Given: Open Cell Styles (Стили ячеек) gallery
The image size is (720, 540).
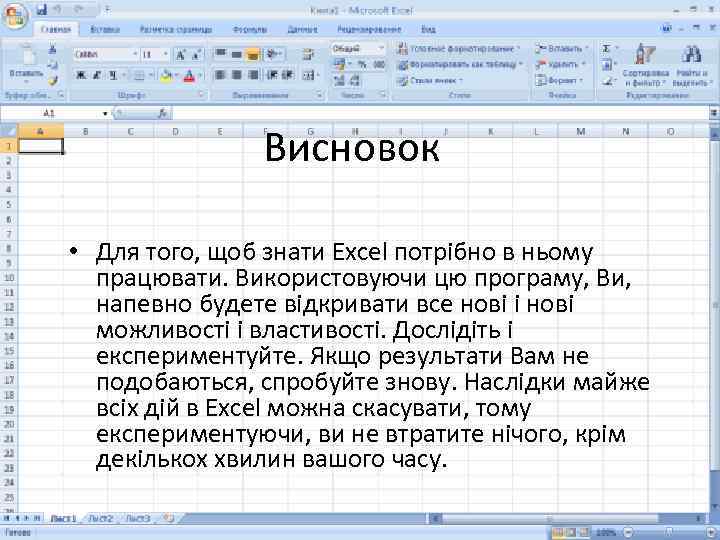Looking at the screenshot, I should coord(430,81).
